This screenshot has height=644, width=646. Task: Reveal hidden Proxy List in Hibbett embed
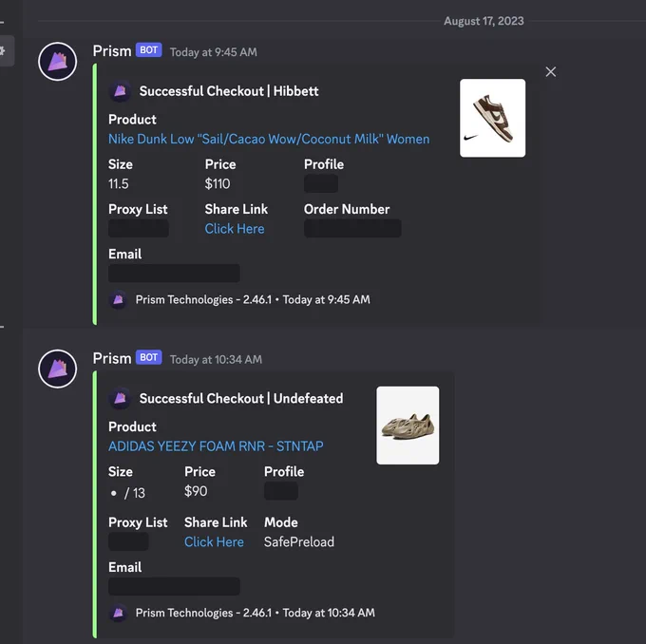[139, 228]
